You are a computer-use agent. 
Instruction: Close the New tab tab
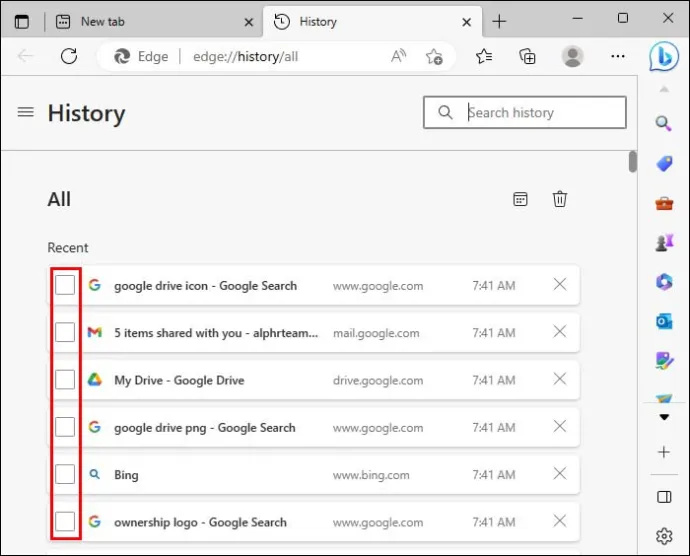point(249,22)
